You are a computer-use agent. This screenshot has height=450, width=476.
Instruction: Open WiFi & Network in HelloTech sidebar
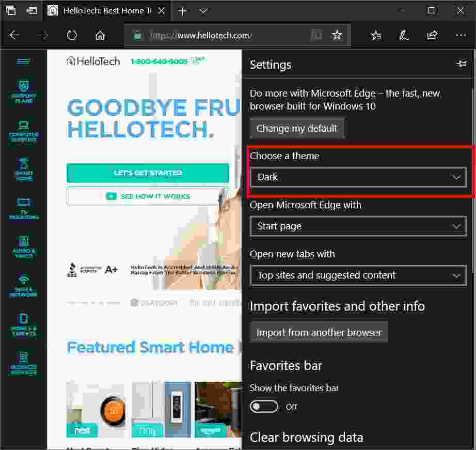click(24, 285)
